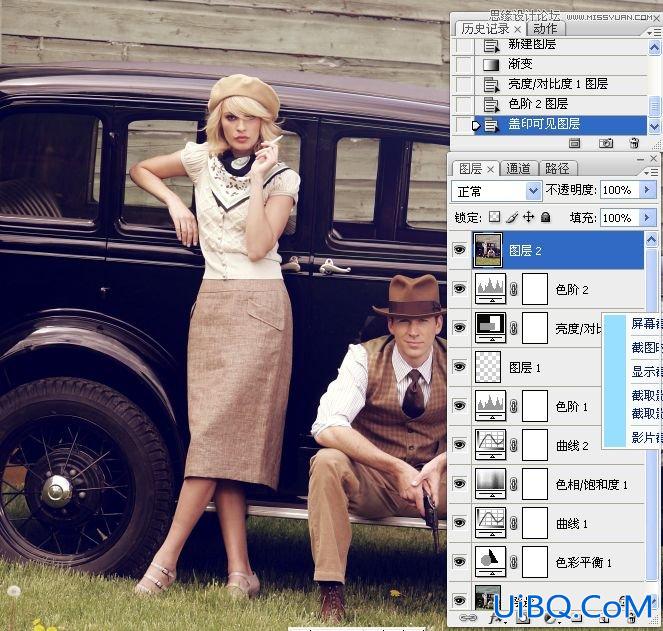
Task: Click the 色彩平衡 1 adjustment icon
Action: pos(490,562)
